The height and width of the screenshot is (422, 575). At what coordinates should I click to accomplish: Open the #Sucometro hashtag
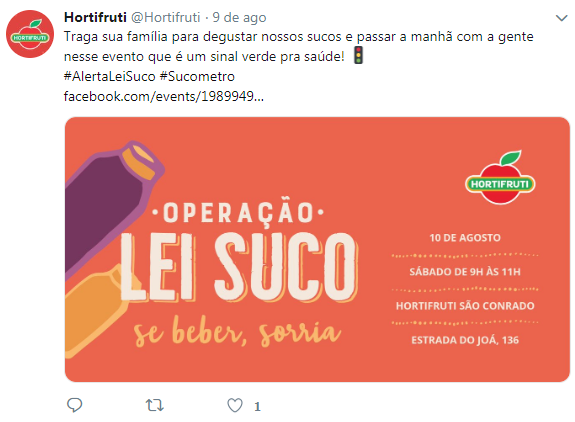point(197,76)
